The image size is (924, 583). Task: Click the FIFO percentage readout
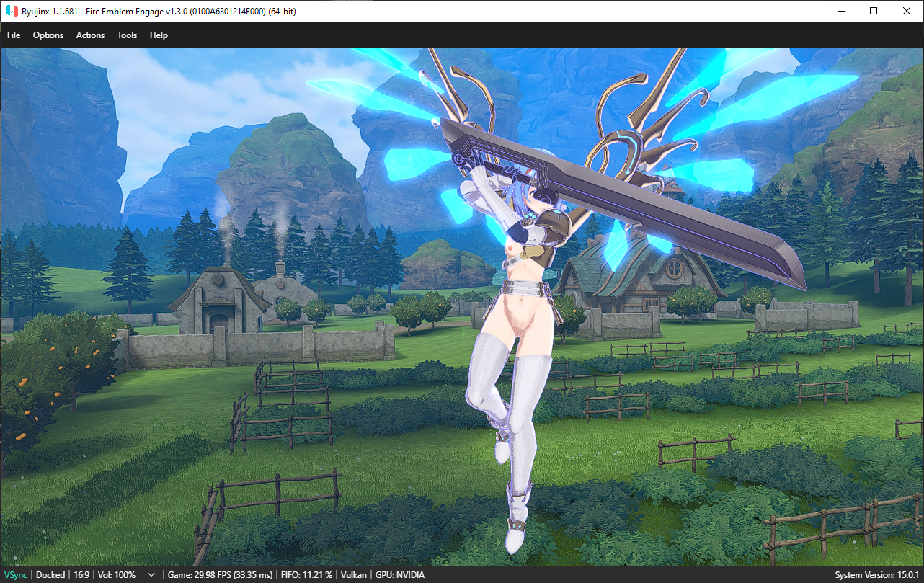coord(307,575)
